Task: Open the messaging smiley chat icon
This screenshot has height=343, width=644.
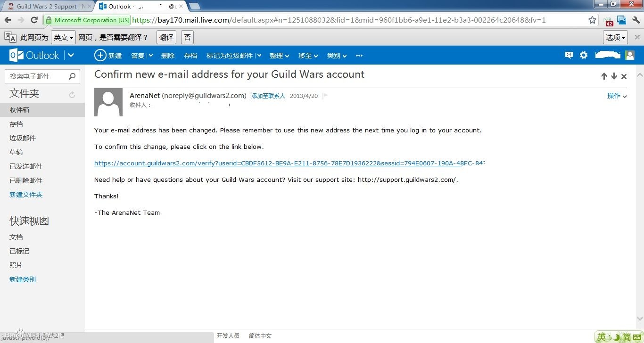Action: [x=569, y=55]
